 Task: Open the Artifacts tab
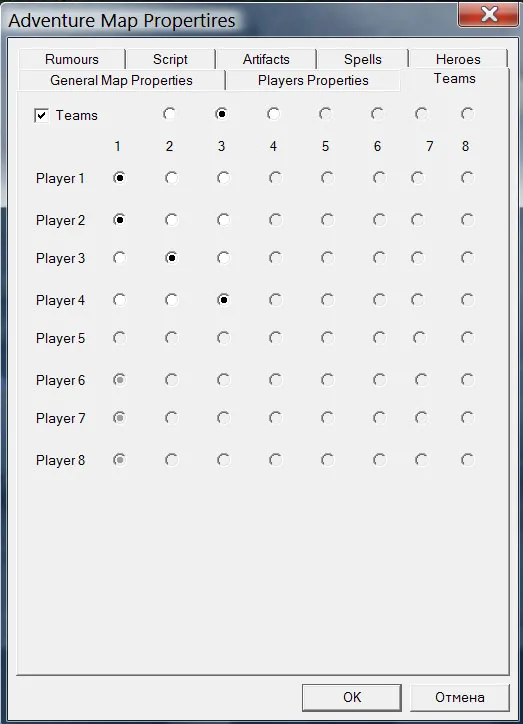(x=266, y=59)
